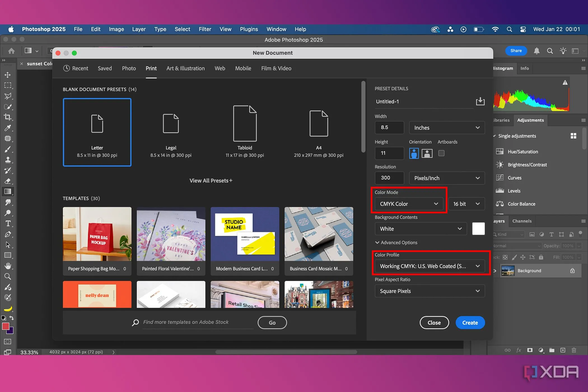Select portrait orientation

point(414,153)
